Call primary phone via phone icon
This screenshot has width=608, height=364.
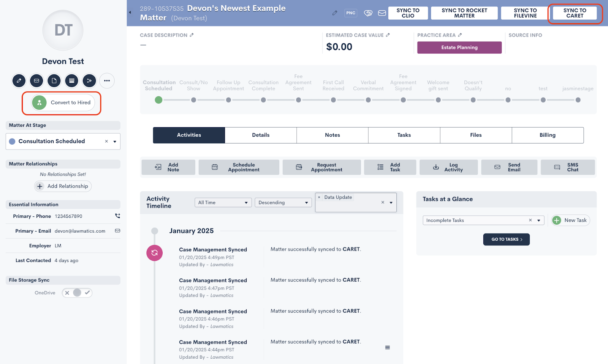117,216
